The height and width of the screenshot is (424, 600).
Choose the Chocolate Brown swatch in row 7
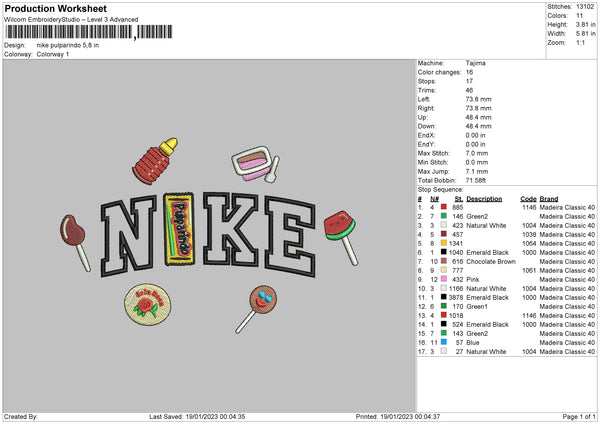pos(443,261)
